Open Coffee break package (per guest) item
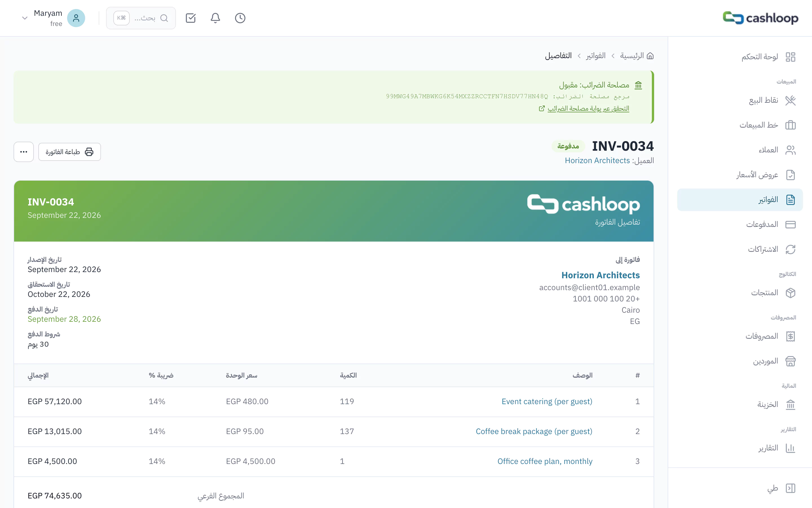 click(x=534, y=432)
